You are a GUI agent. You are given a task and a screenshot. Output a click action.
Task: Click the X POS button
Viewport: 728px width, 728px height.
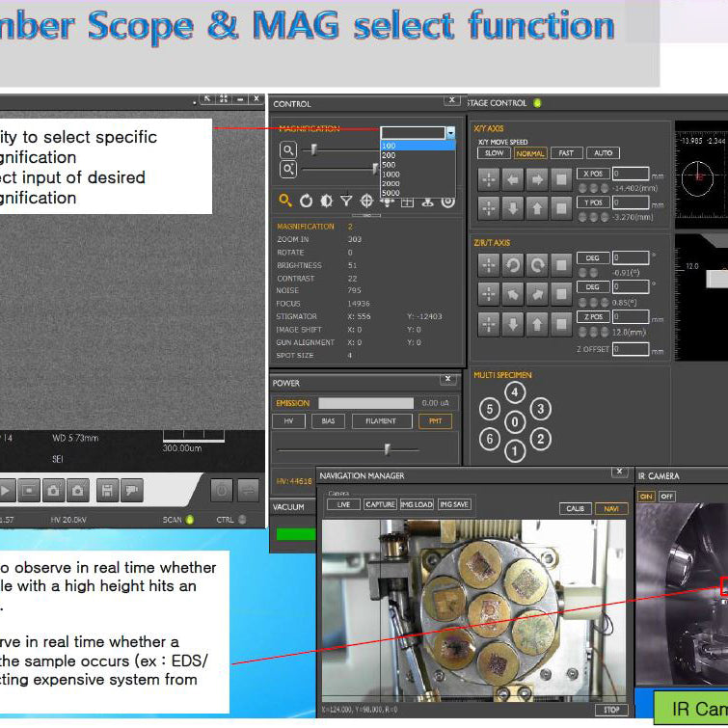click(593, 174)
